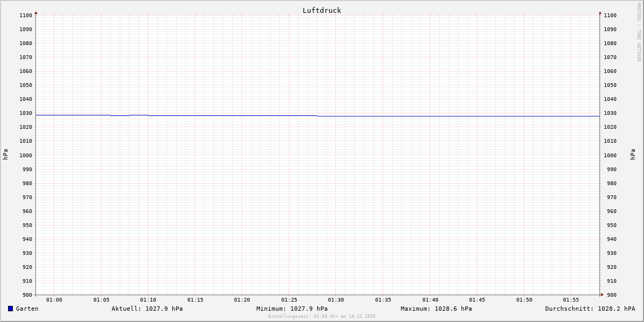Click the red arrow atop the left axis
This screenshot has height=322, width=644.
(36, 12)
